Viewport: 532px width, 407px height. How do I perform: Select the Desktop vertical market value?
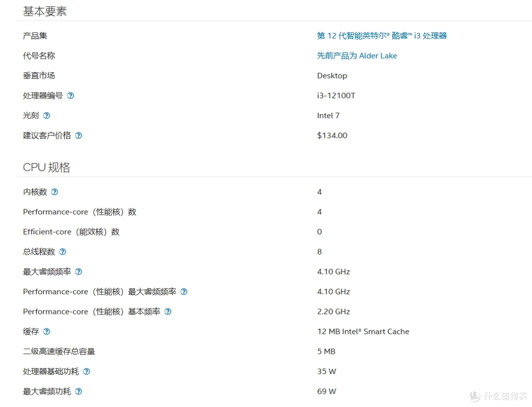[332, 76]
